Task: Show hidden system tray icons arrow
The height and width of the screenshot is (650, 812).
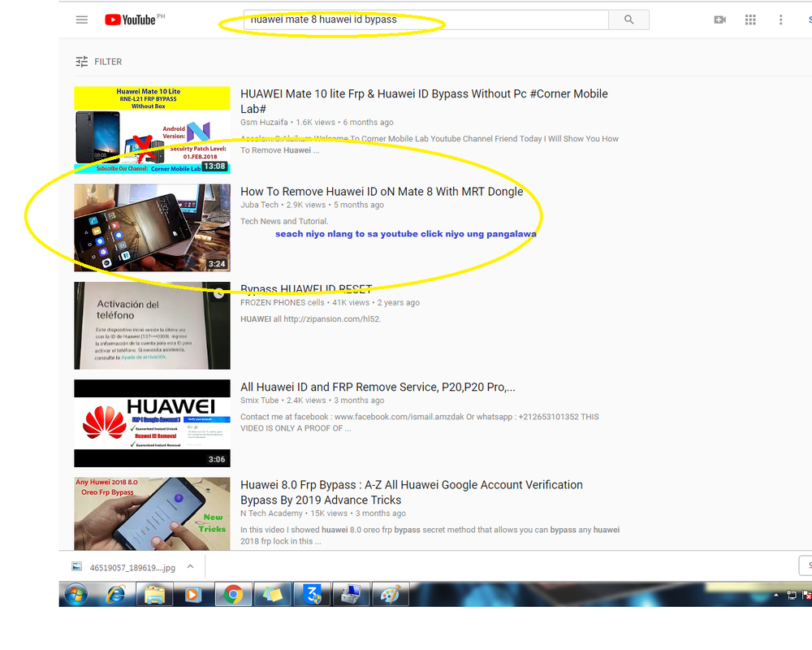Action: [x=775, y=595]
